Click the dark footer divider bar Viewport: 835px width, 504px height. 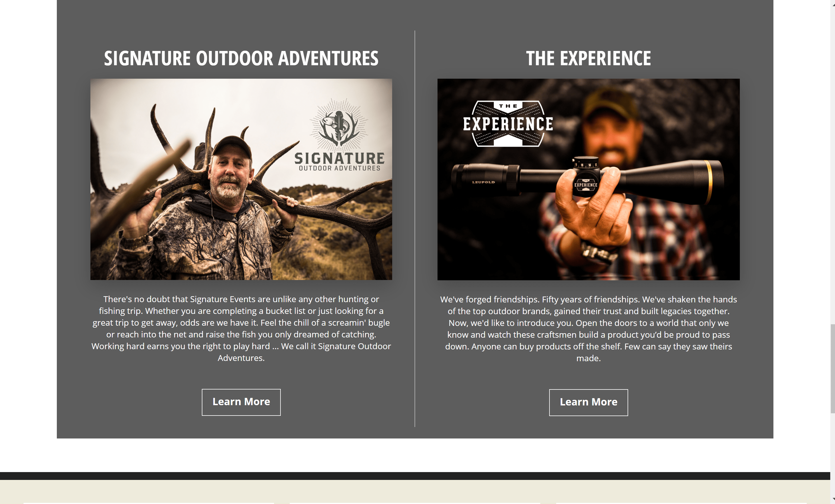[x=415, y=476]
